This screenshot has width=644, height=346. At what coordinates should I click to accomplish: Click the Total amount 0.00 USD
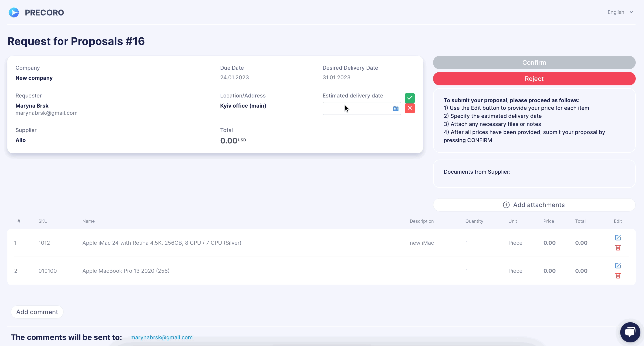pyautogui.click(x=233, y=141)
